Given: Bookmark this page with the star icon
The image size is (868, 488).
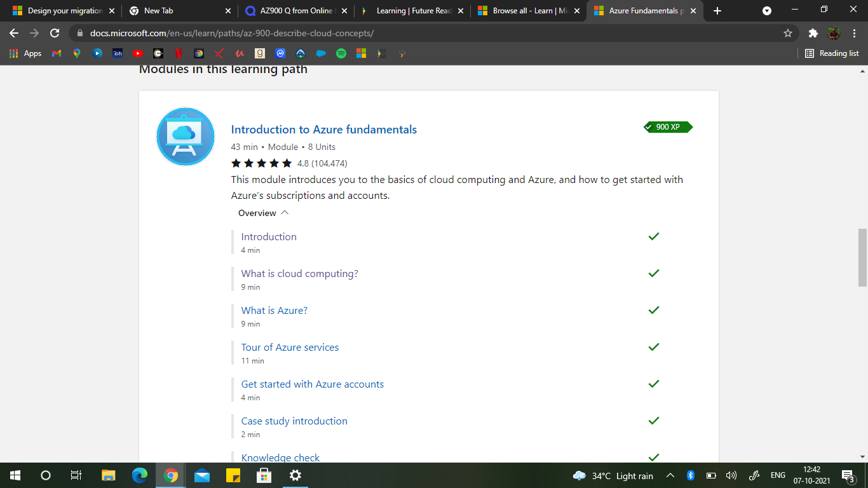Looking at the screenshot, I should (788, 33).
